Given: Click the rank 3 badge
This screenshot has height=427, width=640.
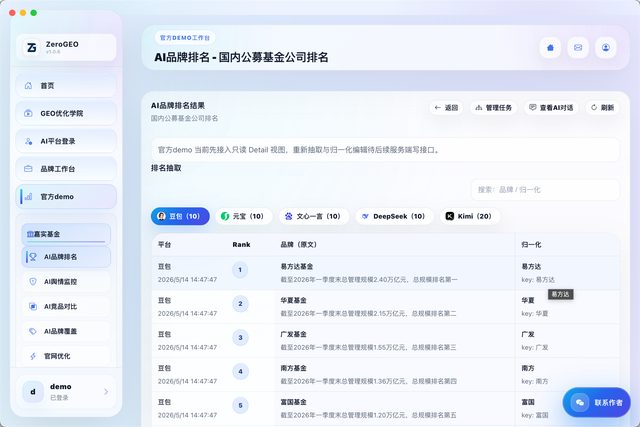Looking at the screenshot, I should pyautogui.click(x=240, y=338).
